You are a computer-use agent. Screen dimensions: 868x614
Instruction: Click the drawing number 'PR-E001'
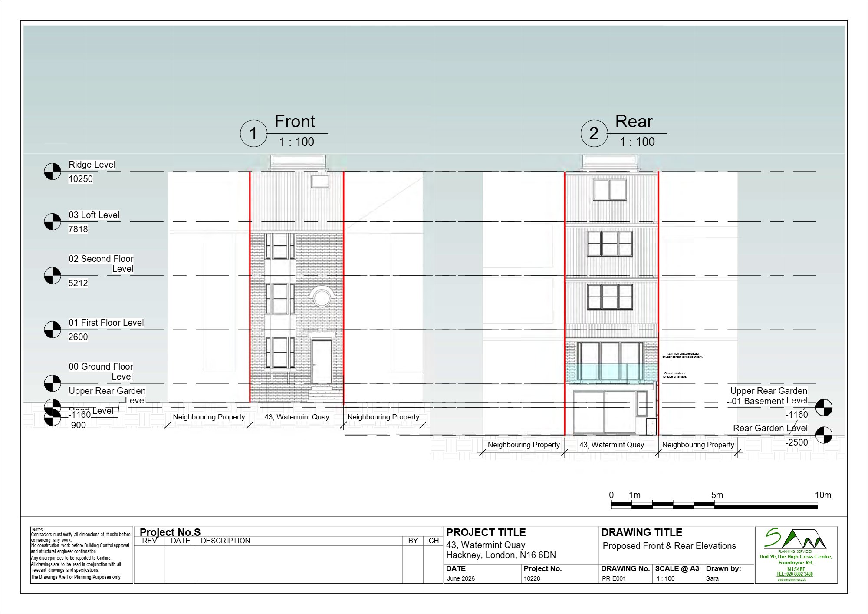pos(614,578)
